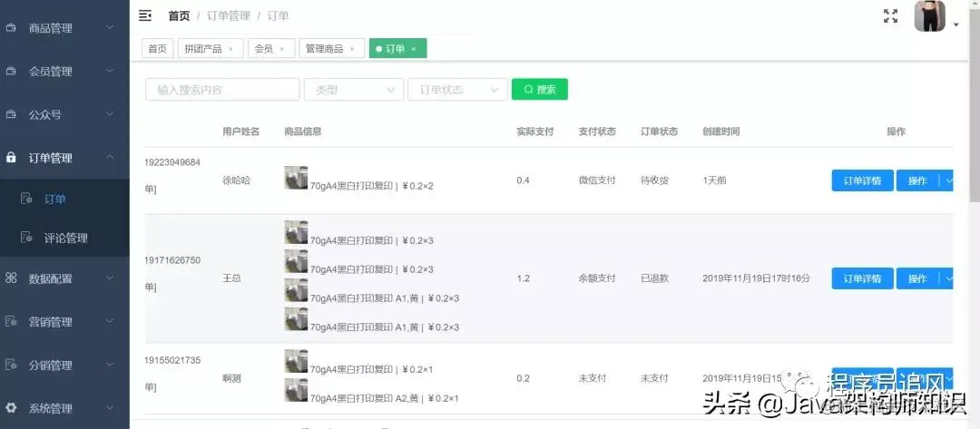This screenshot has width=980, height=429.
Task: Select 数据配置 in the sidebar
Action: pos(64,278)
